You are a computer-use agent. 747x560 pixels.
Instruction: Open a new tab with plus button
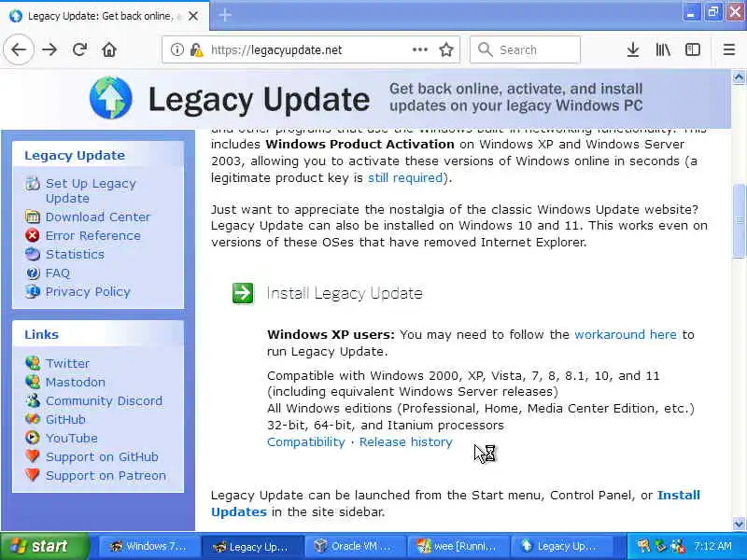coord(225,15)
